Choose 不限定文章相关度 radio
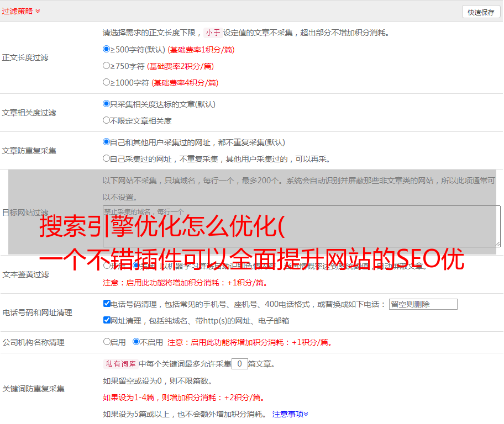 (106, 120)
